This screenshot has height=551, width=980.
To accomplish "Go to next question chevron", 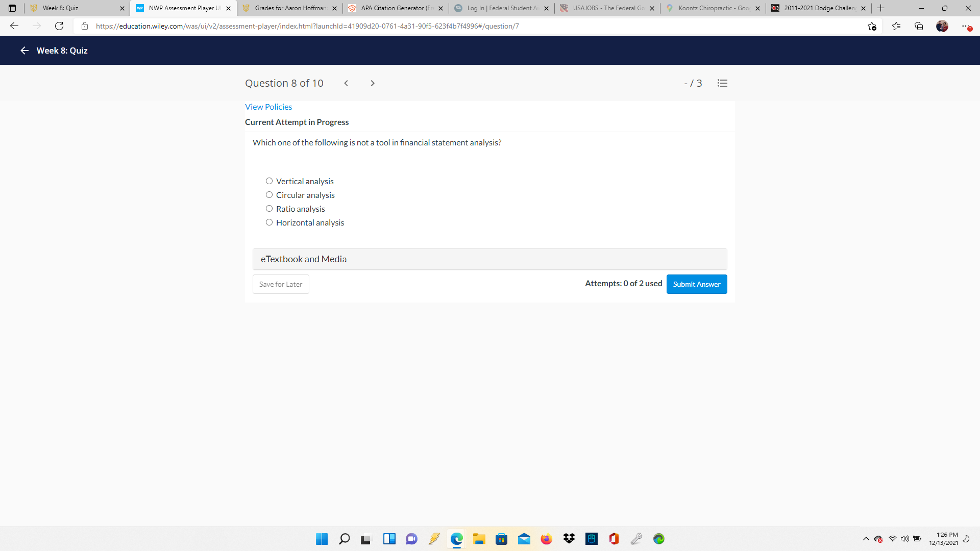I will point(373,83).
